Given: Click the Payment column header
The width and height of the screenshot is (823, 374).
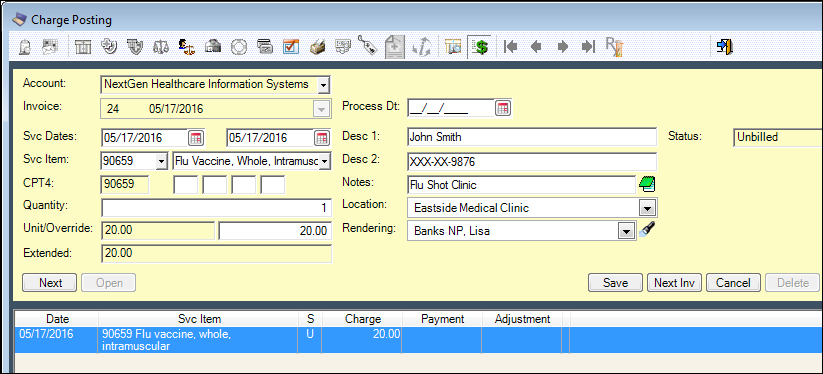Looking at the screenshot, I should 442,319.
